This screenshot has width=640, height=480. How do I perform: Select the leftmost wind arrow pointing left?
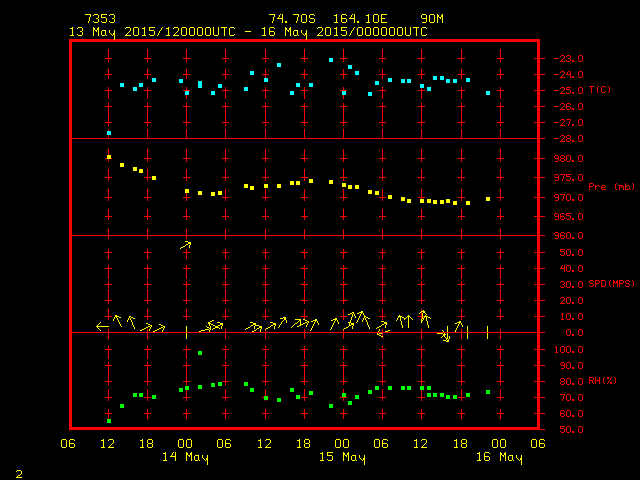[102, 326]
